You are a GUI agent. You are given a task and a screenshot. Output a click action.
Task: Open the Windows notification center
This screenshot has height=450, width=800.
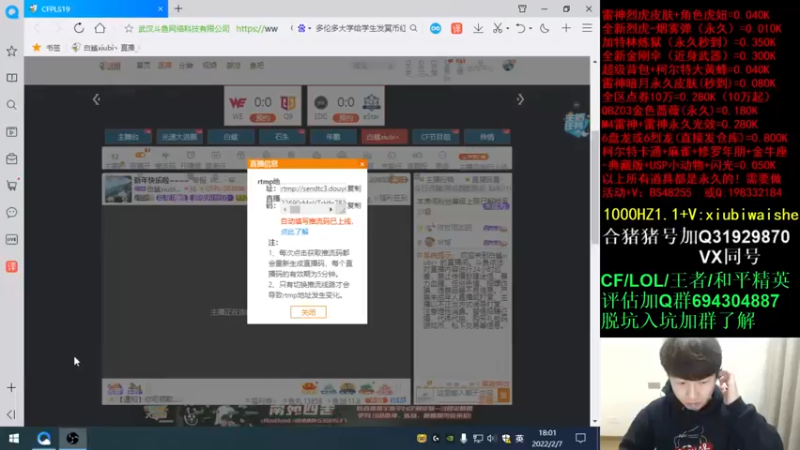[580, 438]
